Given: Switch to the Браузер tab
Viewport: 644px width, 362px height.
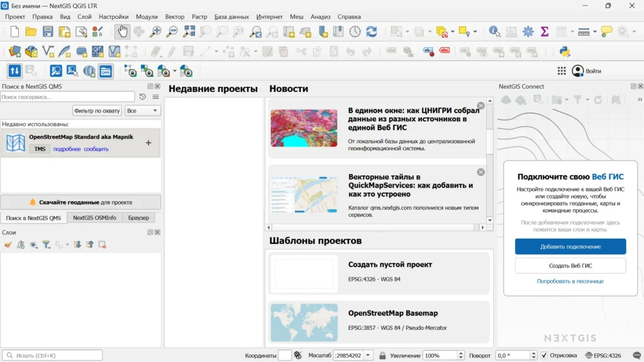Looking at the screenshot, I should pyautogui.click(x=138, y=217).
